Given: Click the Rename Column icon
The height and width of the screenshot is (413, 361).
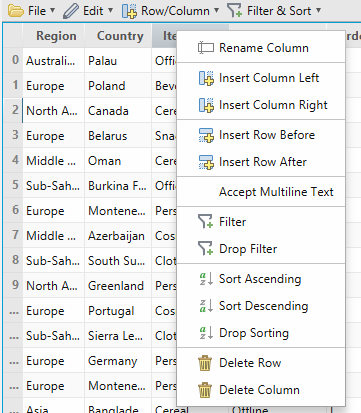Looking at the screenshot, I should (206, 48).
